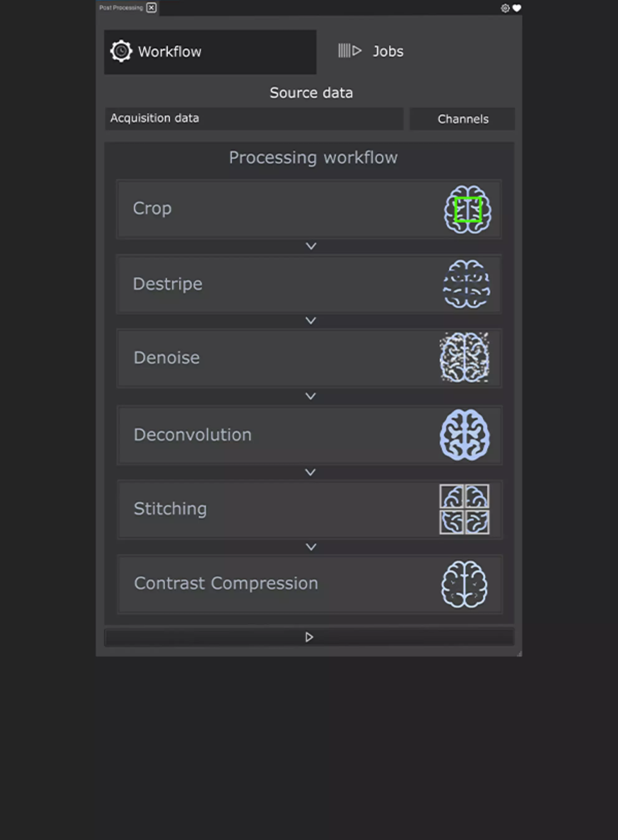Open the Channels selector

tap(462, 119)
